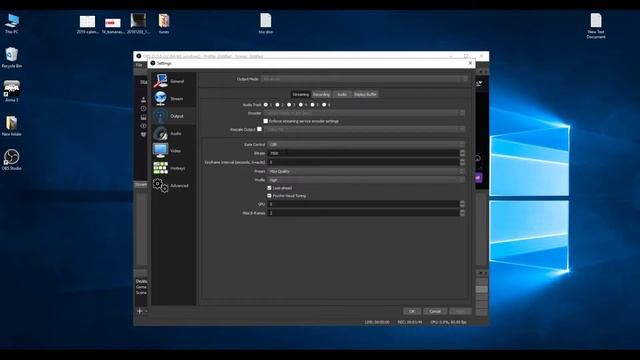The width and height of the screenshot is (640, 360).
Task: Open Rate Control dropdown
Action: (x=366, y=144)
